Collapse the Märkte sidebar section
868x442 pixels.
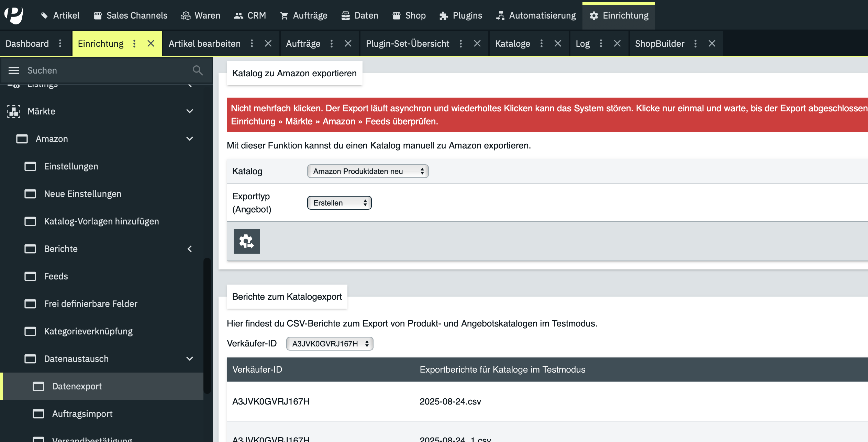(189, 111)
